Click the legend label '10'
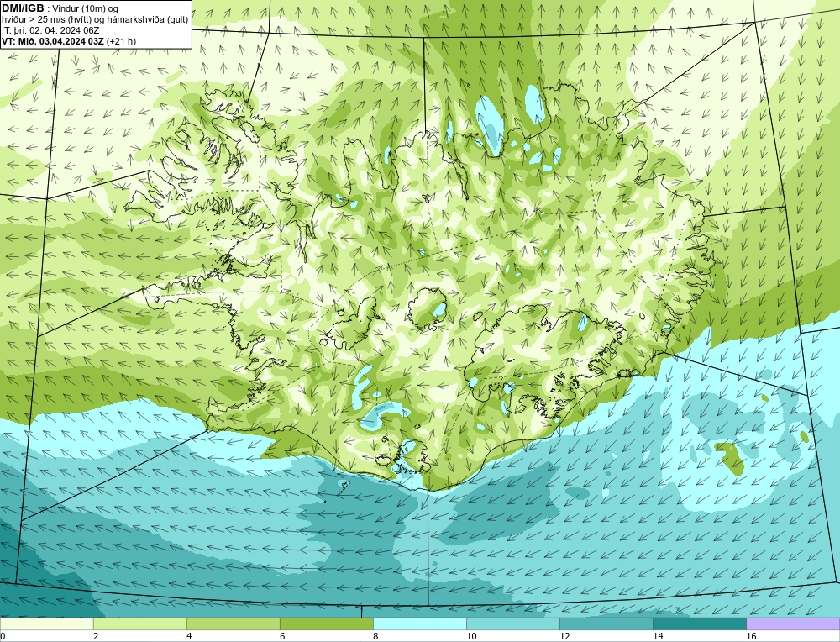840x642 pixels. tap(471, 636)
